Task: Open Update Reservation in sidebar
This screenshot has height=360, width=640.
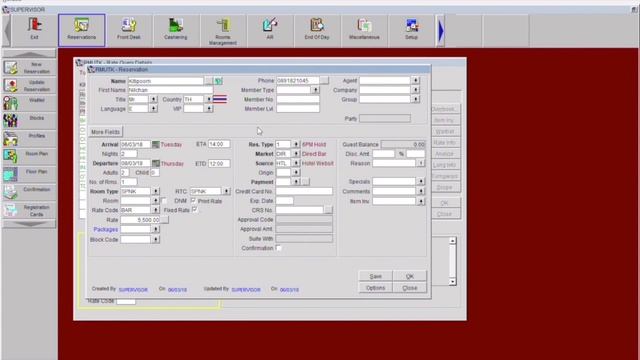Action: (x=29, y=86)
